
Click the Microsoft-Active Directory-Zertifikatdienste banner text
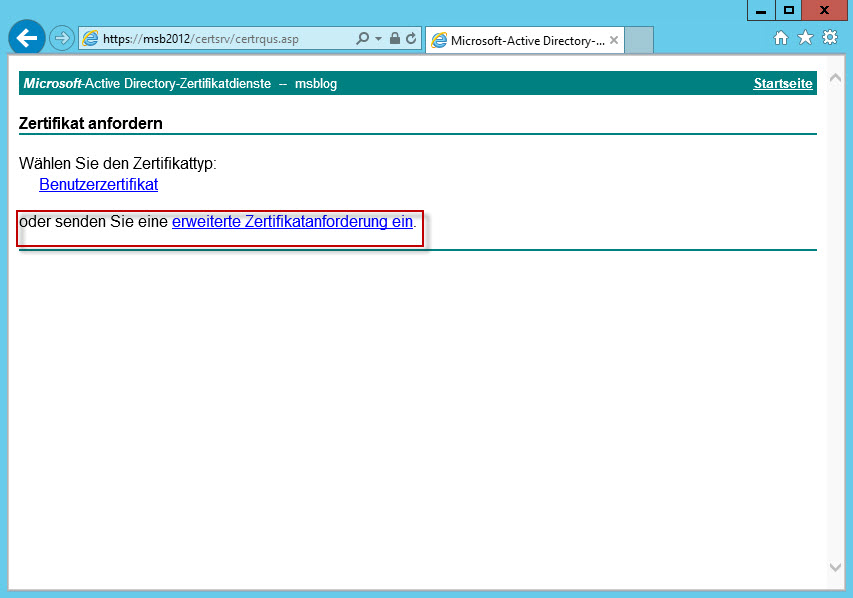(147, 83)
